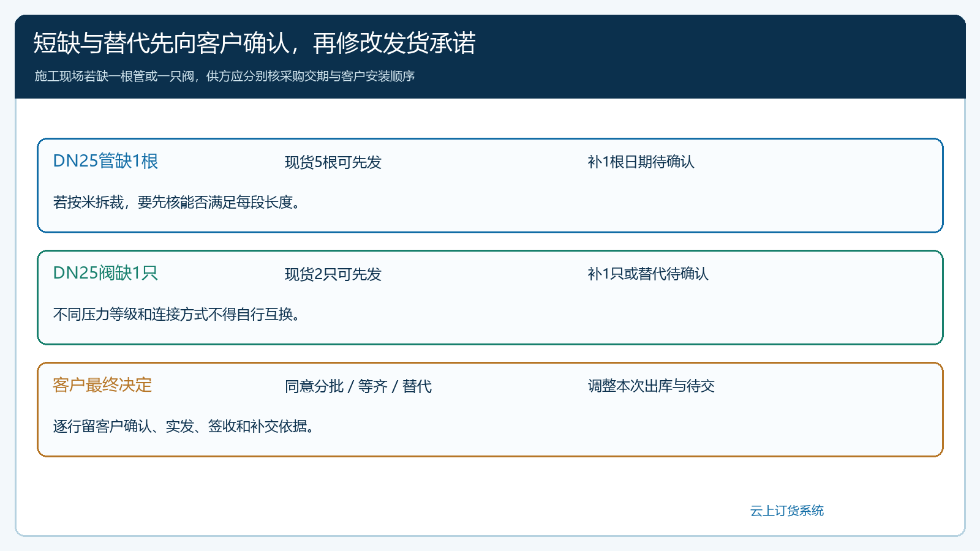This screenshot has width=980, height=551.
Task: Click the '补1只或替代待确认' text
Action: pos(648,274)
